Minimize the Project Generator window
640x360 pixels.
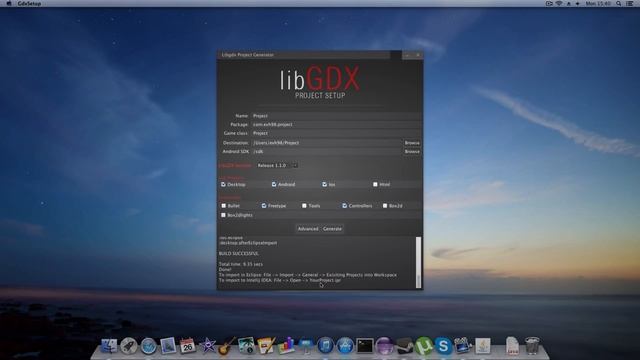[407, 55]
